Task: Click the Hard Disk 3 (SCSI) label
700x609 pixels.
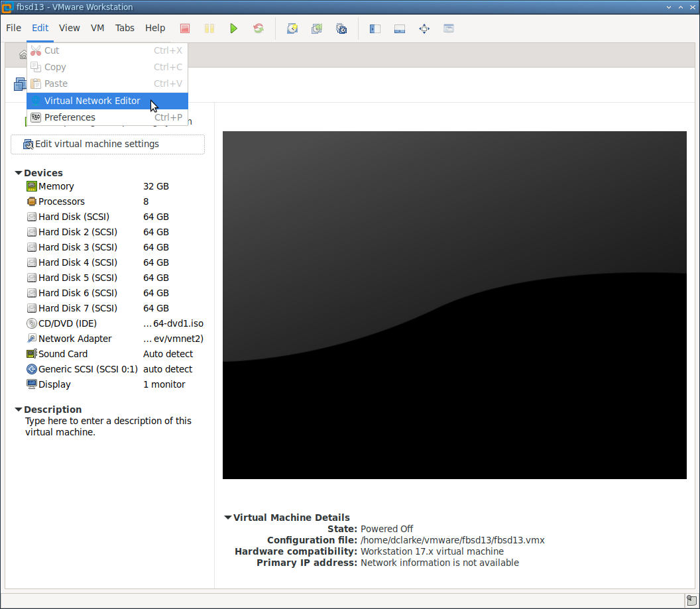Action: pos(78,247)
